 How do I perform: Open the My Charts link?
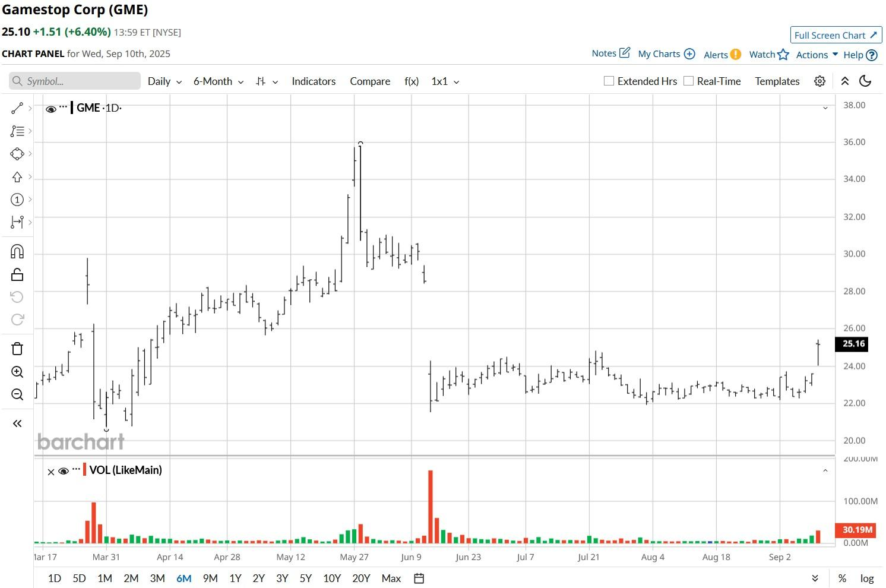tap(659, 54)
